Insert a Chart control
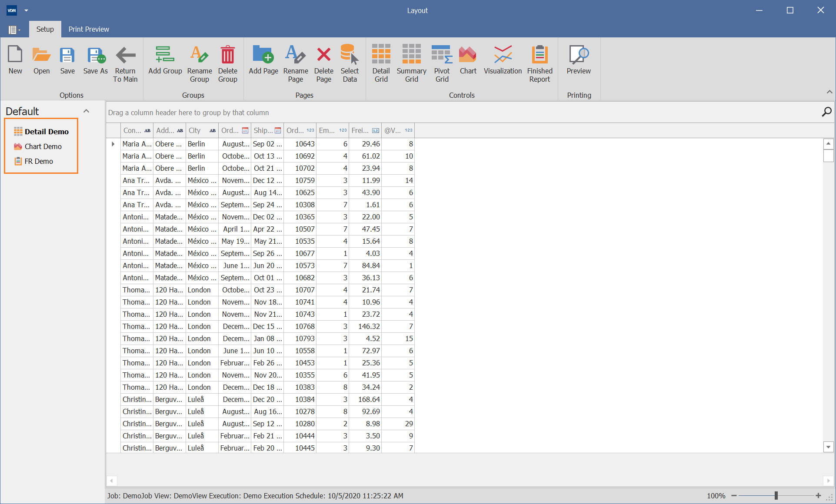The width and height of the screenshot is (836, 504). click(468, 60)
